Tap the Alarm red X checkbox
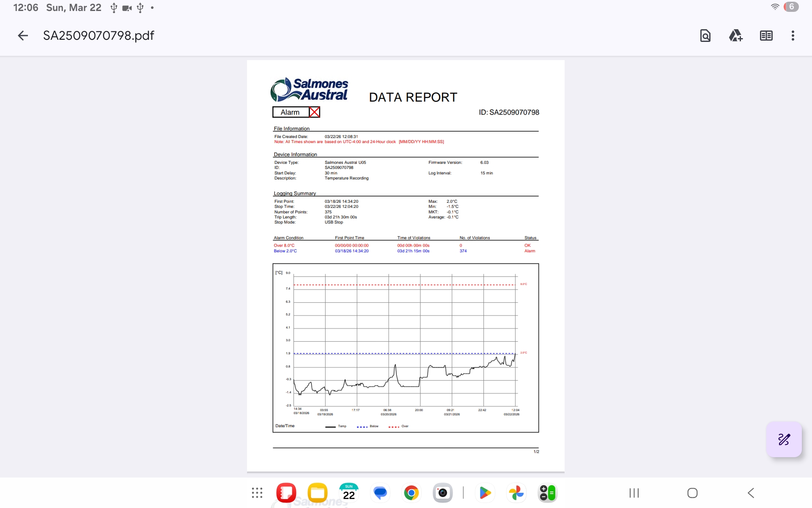812x508 pixels. click(314, 112)
